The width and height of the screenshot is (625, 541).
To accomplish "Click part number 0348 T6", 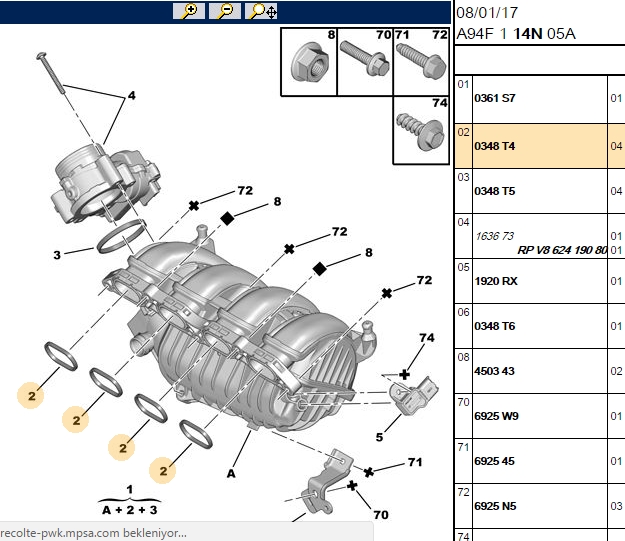I will tap(495, 326).
